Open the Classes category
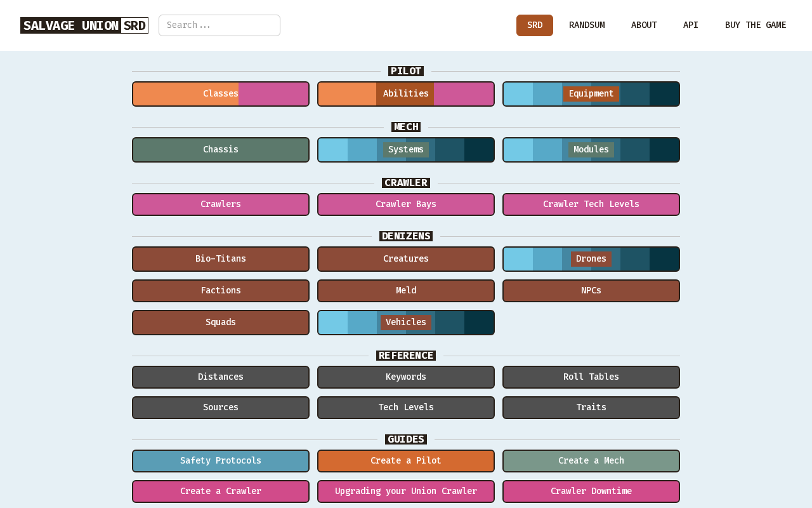812x508 pixels. pyautogui.click(x=221, y=94)
